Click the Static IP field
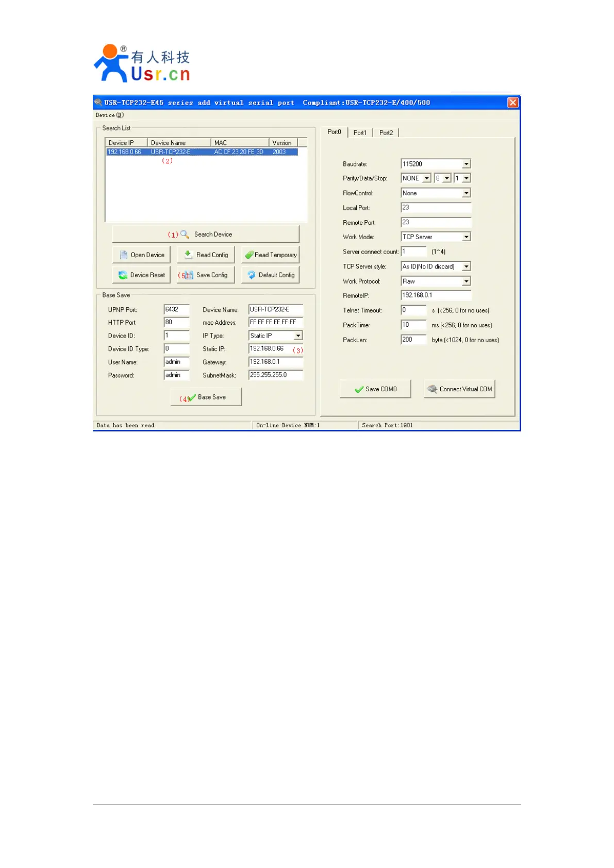Screen dimensions: 614x868 (276, 349)
